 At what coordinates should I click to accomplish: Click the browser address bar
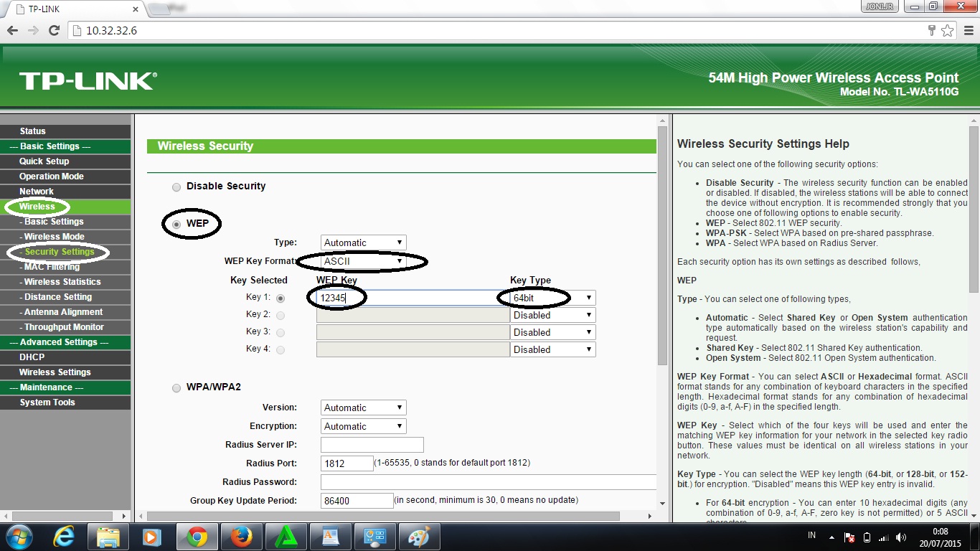[x=502, y=31]
